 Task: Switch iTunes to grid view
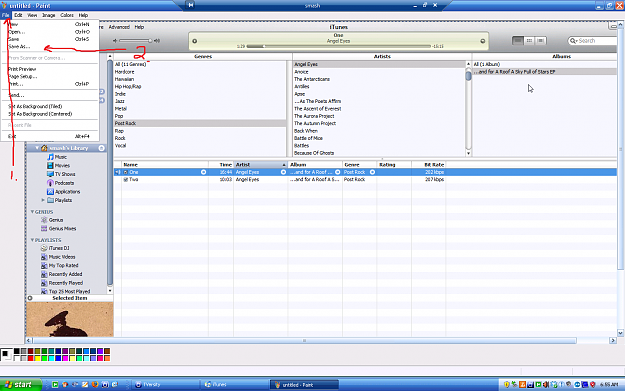(529, 41)
